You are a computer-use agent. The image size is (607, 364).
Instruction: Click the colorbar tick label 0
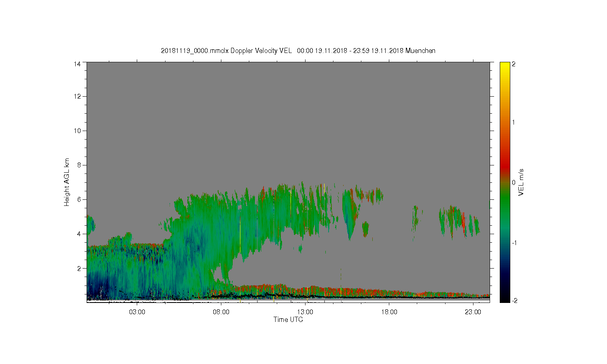[514, 182]
